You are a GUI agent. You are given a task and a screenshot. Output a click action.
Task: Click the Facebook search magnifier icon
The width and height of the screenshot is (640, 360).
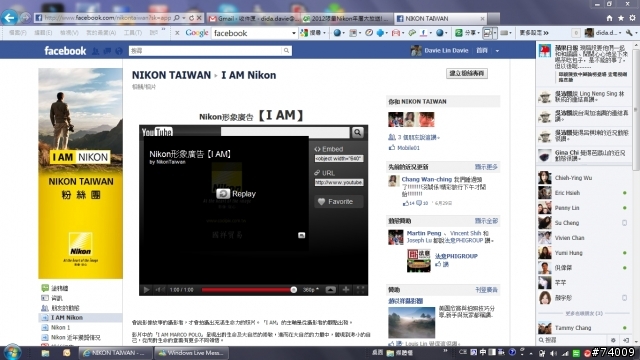coord(287,51)
